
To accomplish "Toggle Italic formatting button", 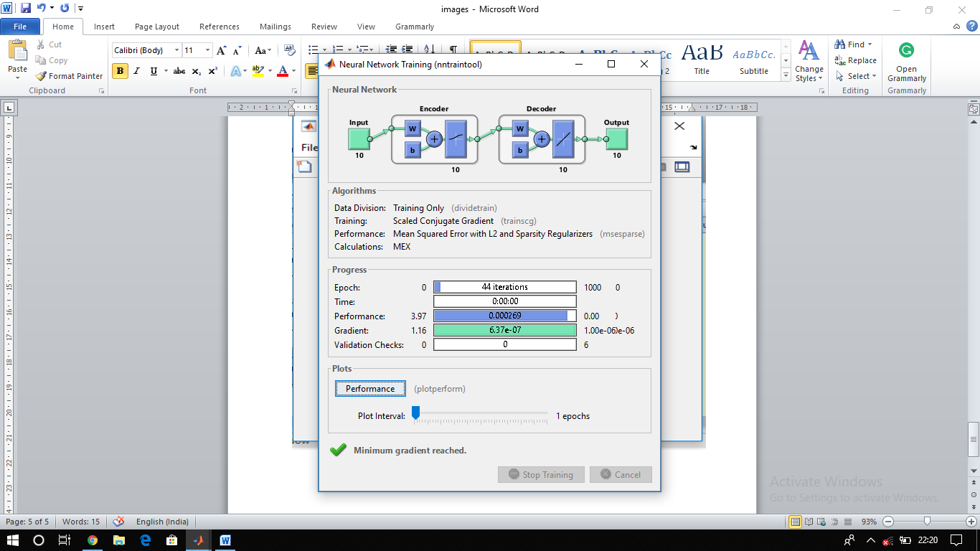I will (137, 71).
